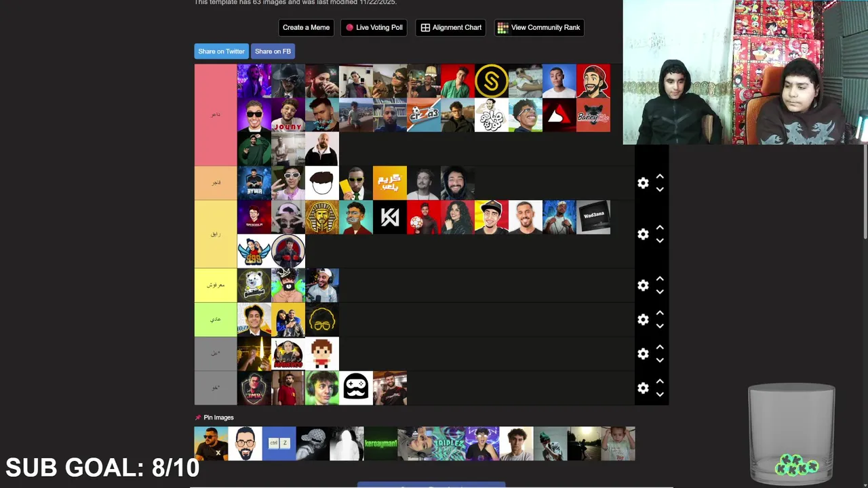This screenshot has width=868, height=488.
Task: Move the bottom gray tier row down
Action: click(660, 394)
